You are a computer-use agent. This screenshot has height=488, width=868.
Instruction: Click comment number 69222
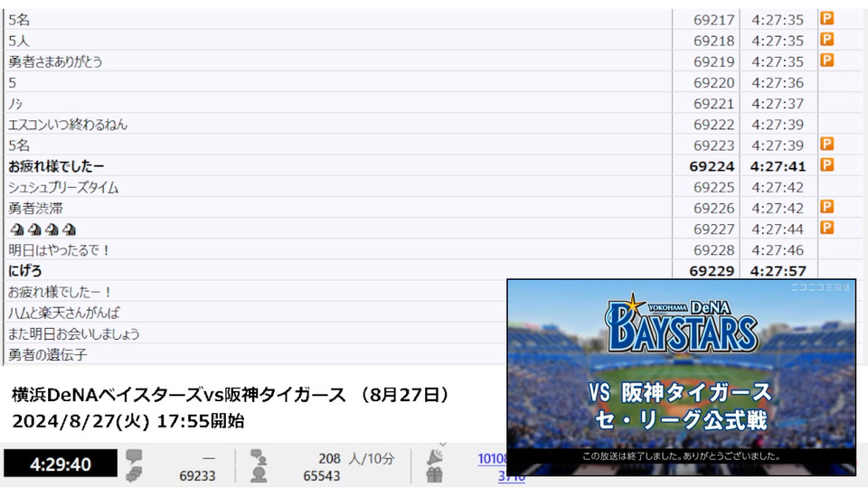[x=713, y=125]
